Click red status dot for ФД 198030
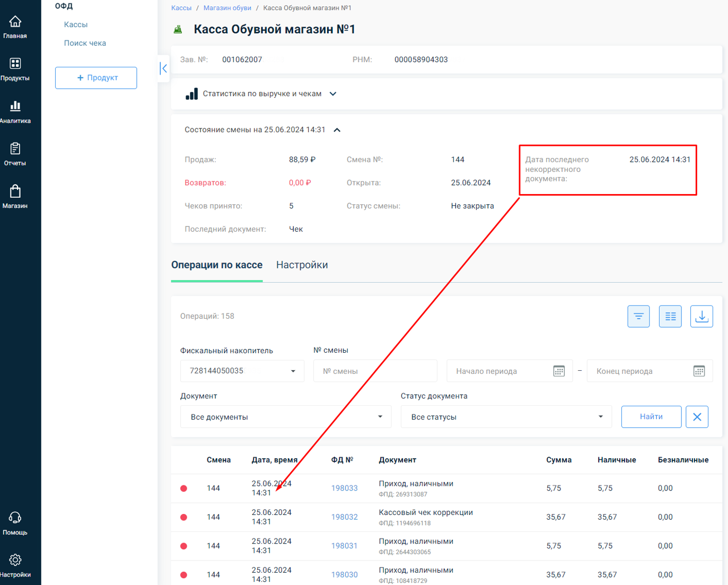The image size is (728, 585). click(x=183, y=575)
